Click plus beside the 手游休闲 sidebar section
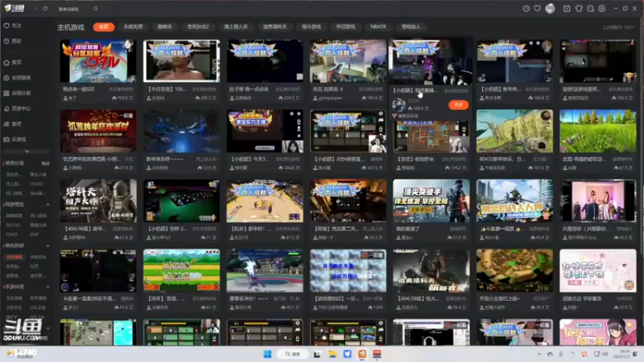Viewport: 644px width, 362px height. [x=47, y=287]
